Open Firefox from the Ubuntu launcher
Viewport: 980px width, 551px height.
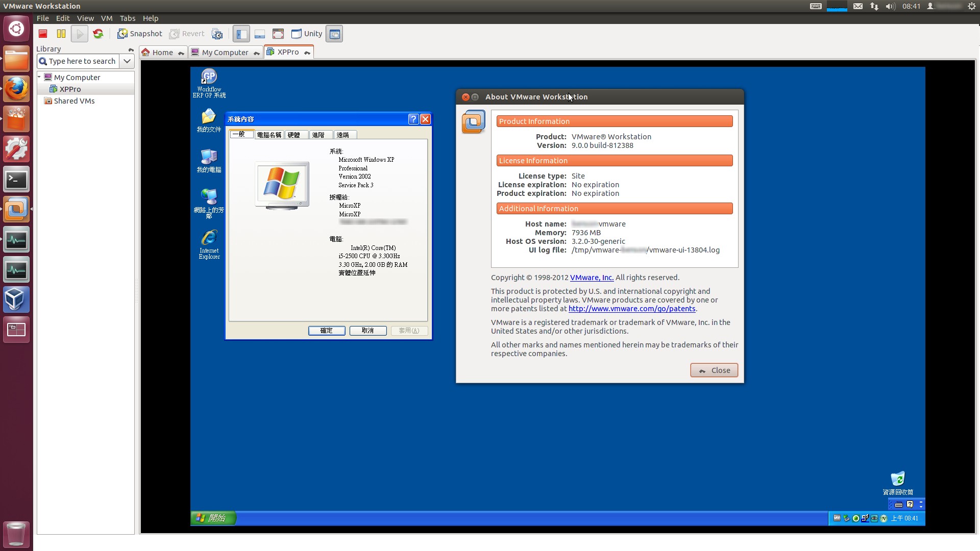click(x=16, y=89)
